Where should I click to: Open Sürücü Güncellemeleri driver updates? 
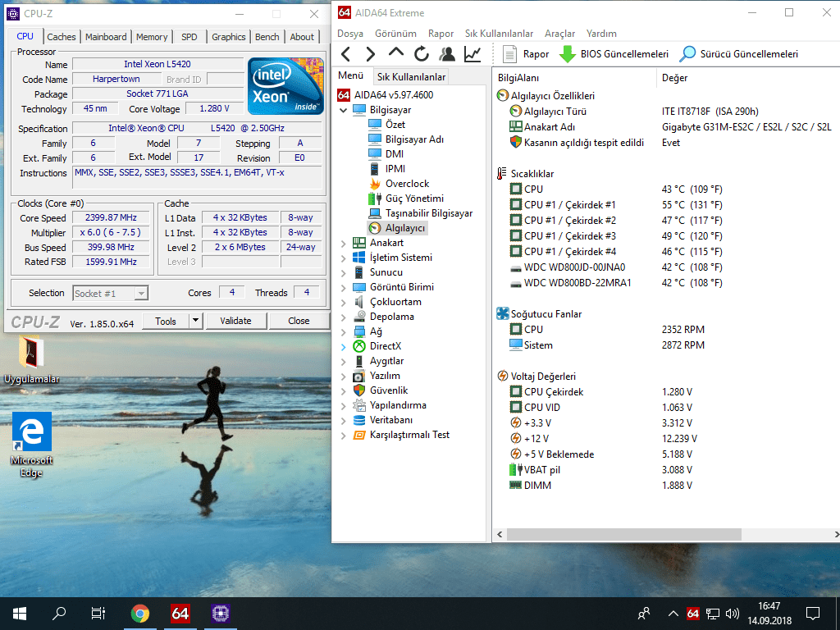coord(739,54)
